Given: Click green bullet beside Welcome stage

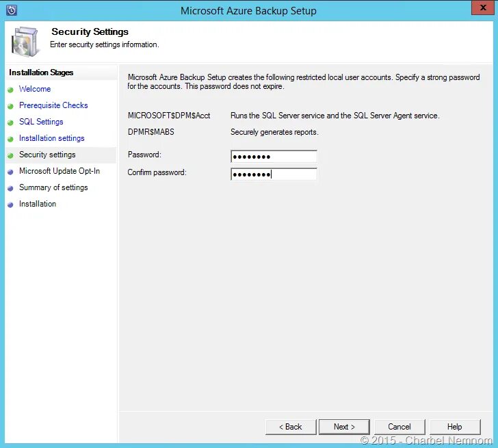Looking at the screenshot, I should coord(10,90).
